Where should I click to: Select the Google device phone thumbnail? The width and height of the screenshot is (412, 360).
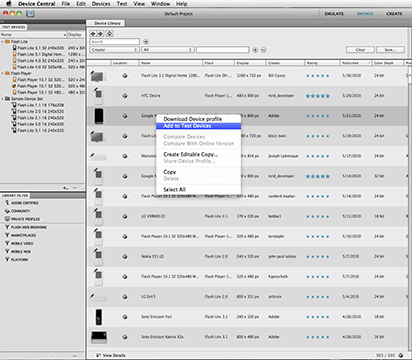[99, 116]
